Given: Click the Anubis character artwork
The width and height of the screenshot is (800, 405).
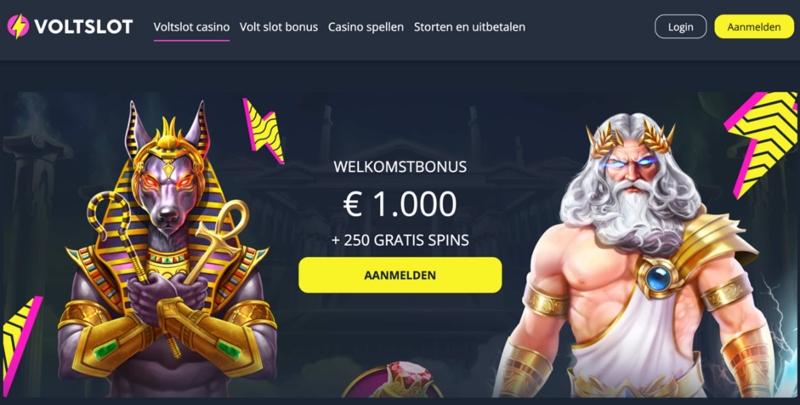Looking at the screenshot, I should 167,250.
